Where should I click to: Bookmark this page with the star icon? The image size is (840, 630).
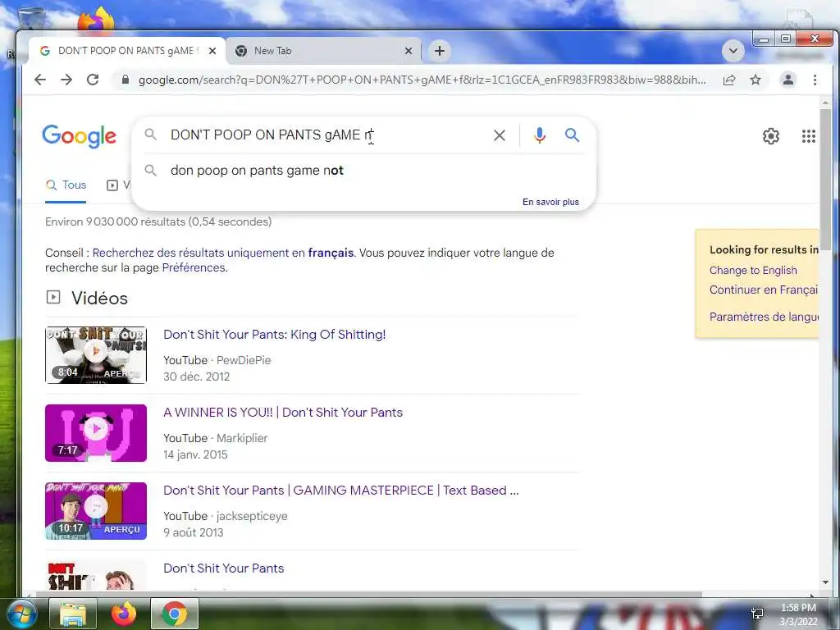point(756,80)
